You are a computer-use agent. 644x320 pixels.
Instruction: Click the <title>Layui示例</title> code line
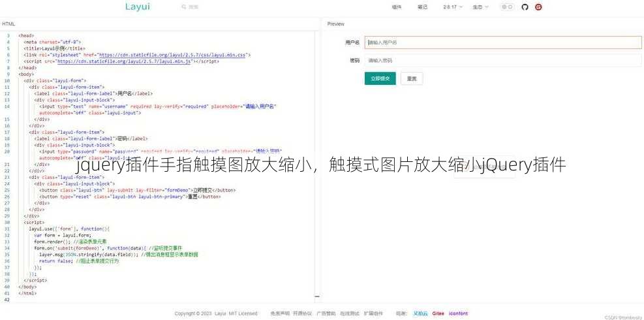(x=55, y=48)
